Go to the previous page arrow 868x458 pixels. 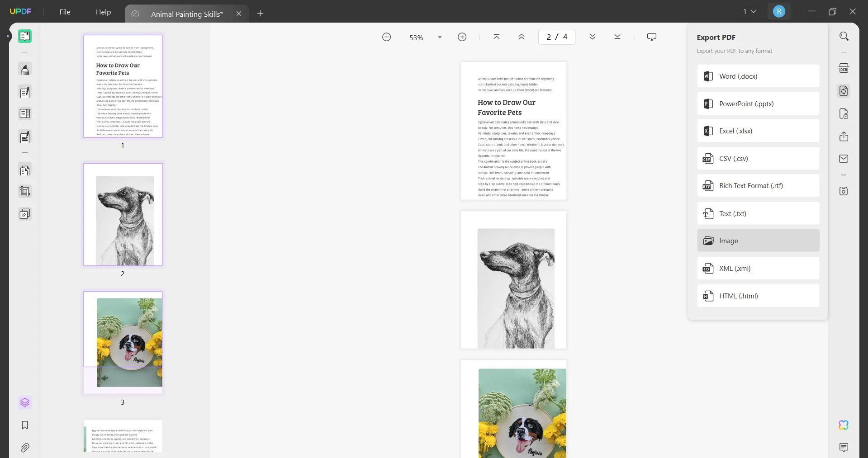tap(522, 37)
